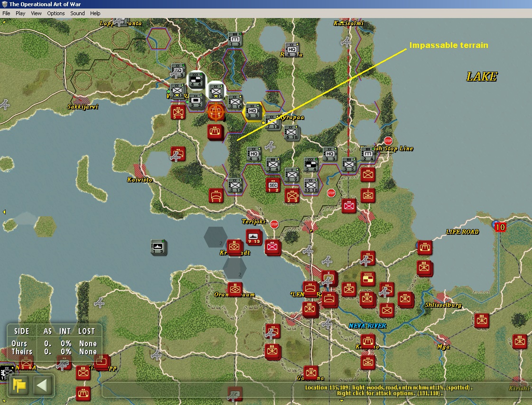Open the File menu
The image size is (532, 405).
coord(6,13)
